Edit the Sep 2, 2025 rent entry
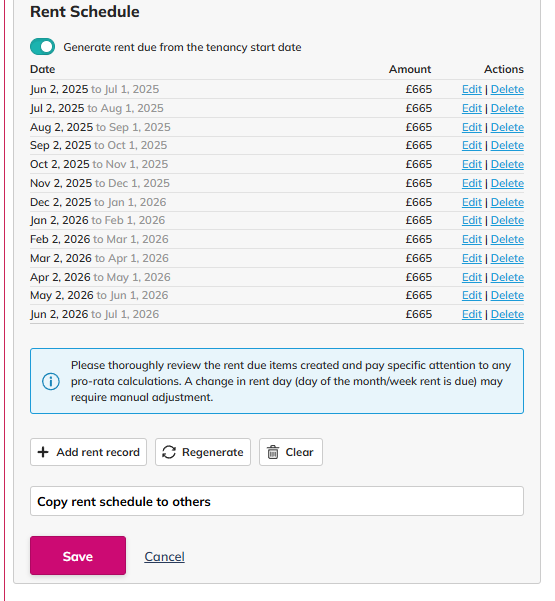This screenshot has width=555, height=601. [472, 146]
